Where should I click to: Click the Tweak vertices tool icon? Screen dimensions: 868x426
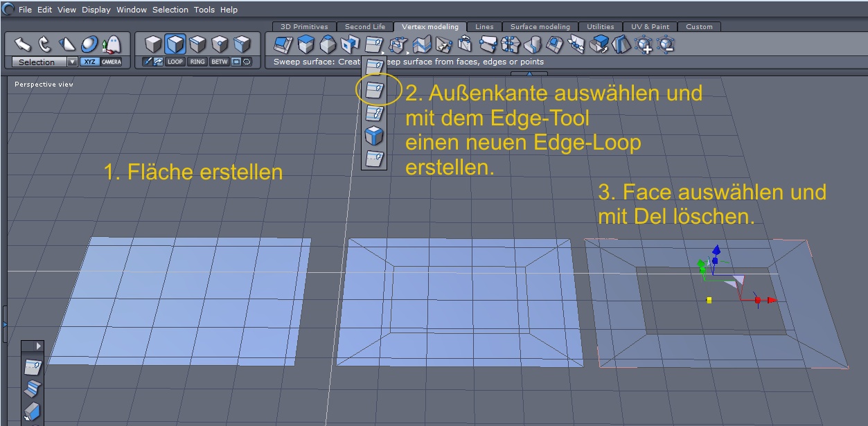click(398, 45)
